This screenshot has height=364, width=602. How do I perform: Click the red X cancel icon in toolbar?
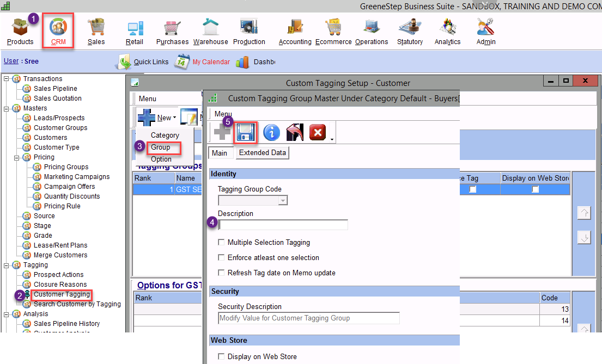(x=318, y=132)
